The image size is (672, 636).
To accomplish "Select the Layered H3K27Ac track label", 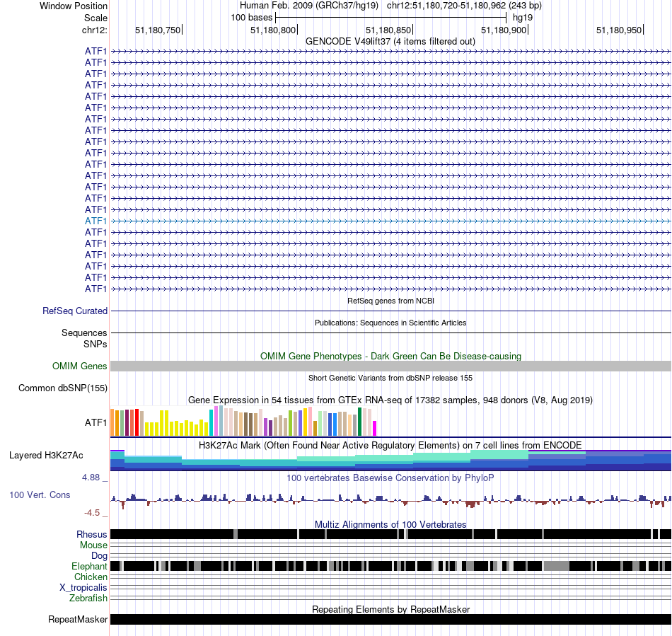I will 46,455.
